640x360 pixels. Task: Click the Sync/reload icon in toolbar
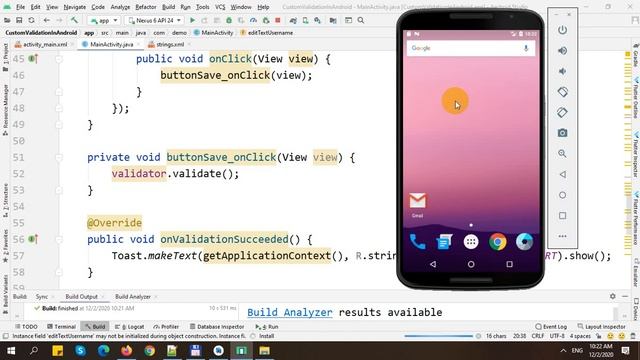(x=31, y=20)
